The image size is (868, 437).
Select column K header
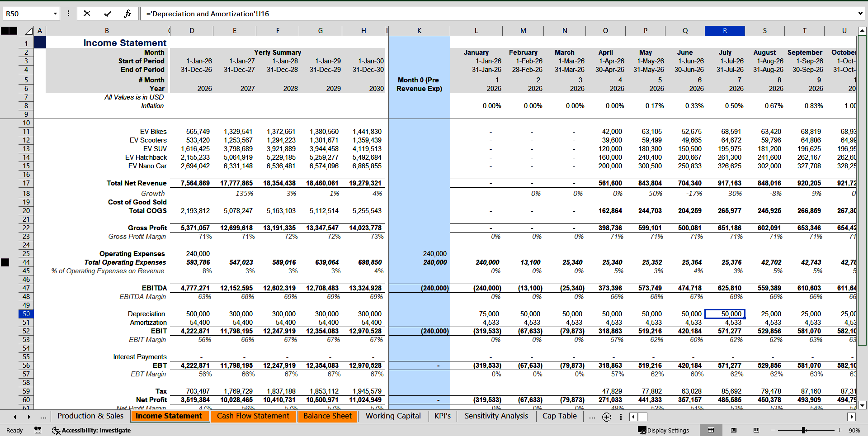point(419,31)
